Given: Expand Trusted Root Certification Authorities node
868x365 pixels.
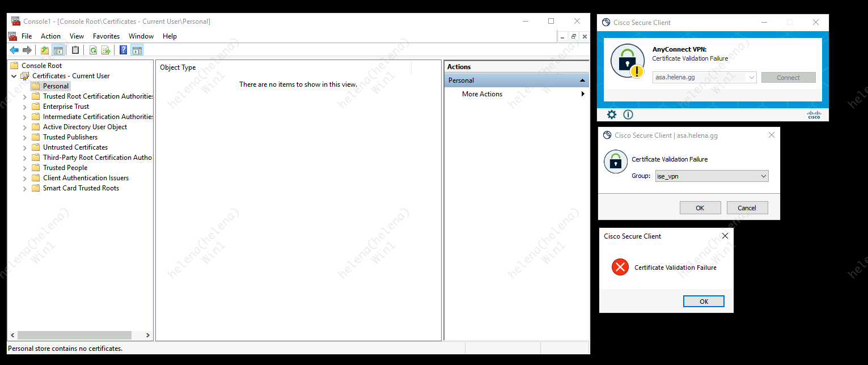Looking at the screenshot, I should point(25,97).
